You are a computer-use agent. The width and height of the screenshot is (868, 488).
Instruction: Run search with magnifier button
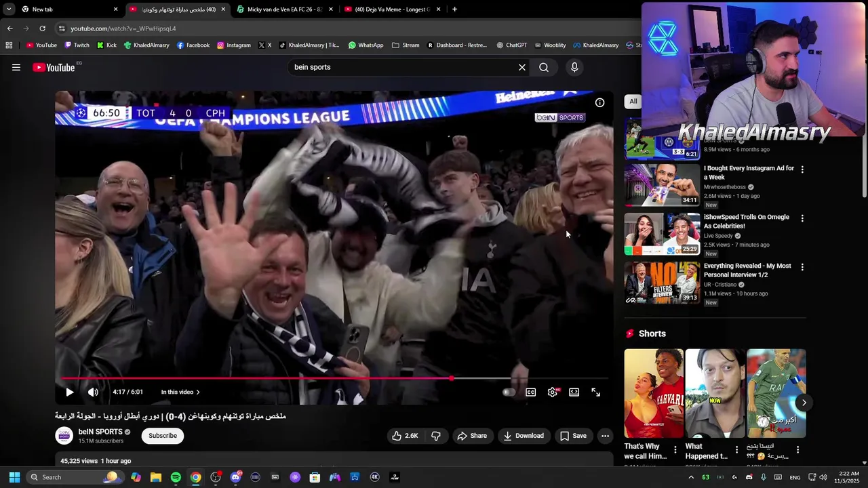544,67
